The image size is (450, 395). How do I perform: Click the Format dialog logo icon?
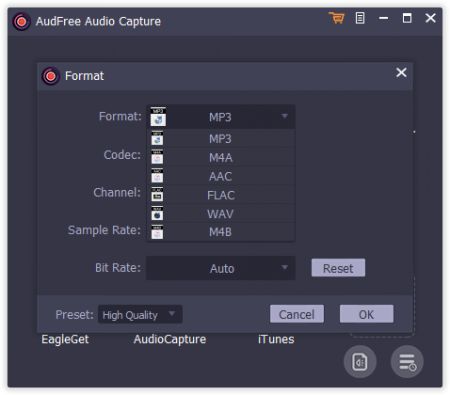point(51,76)
